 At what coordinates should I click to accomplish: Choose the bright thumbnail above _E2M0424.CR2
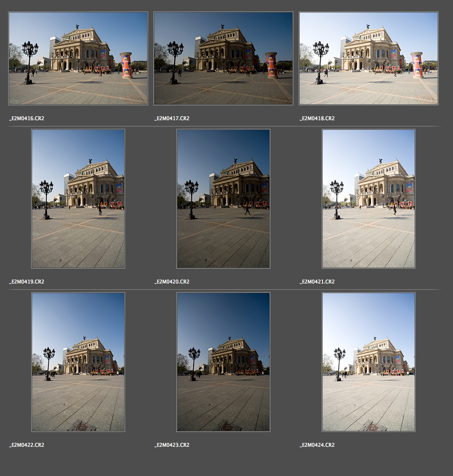tap(368, 362)
